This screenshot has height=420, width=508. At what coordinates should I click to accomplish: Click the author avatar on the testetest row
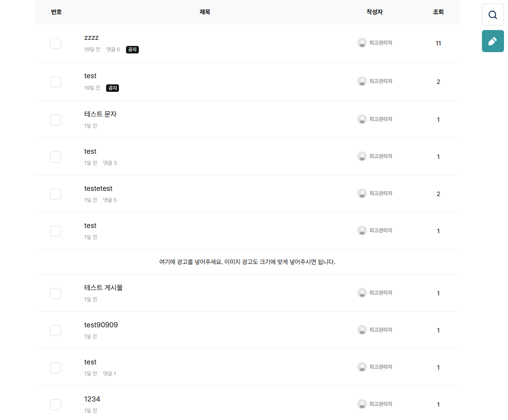tap(362, 193)
